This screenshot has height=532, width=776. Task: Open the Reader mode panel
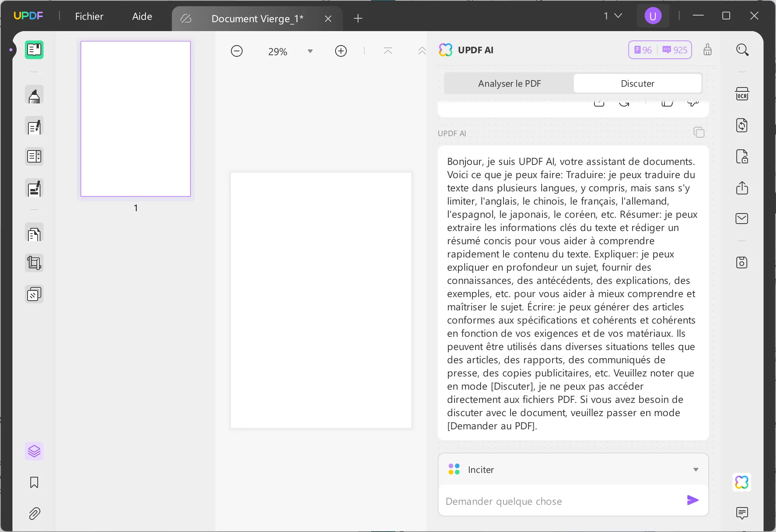[x=34, y=50]
